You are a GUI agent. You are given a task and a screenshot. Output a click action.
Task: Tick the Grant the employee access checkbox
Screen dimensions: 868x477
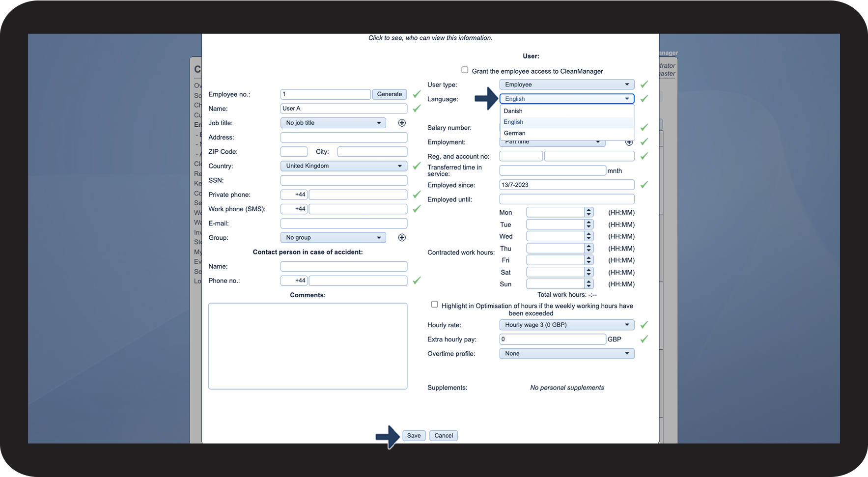click(465, 70)
